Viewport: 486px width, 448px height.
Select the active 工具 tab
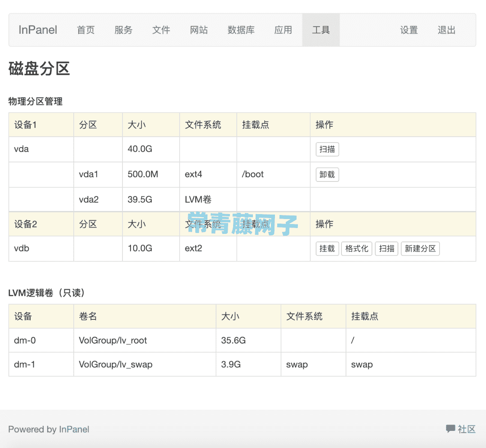321,30
